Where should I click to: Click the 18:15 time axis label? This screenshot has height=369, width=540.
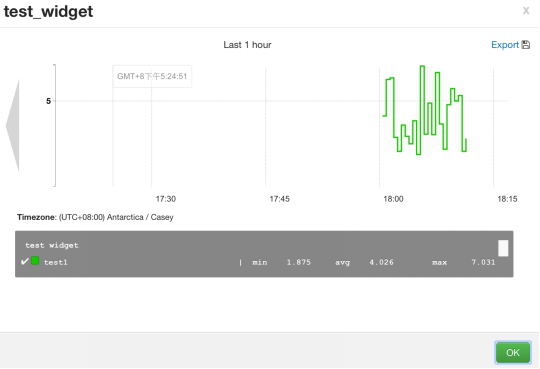tap(507, 199)
